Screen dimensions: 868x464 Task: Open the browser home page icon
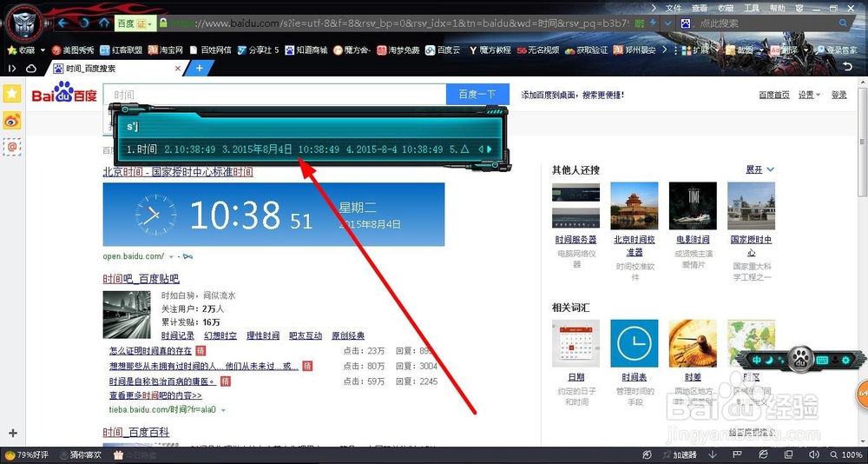point(103,23)
